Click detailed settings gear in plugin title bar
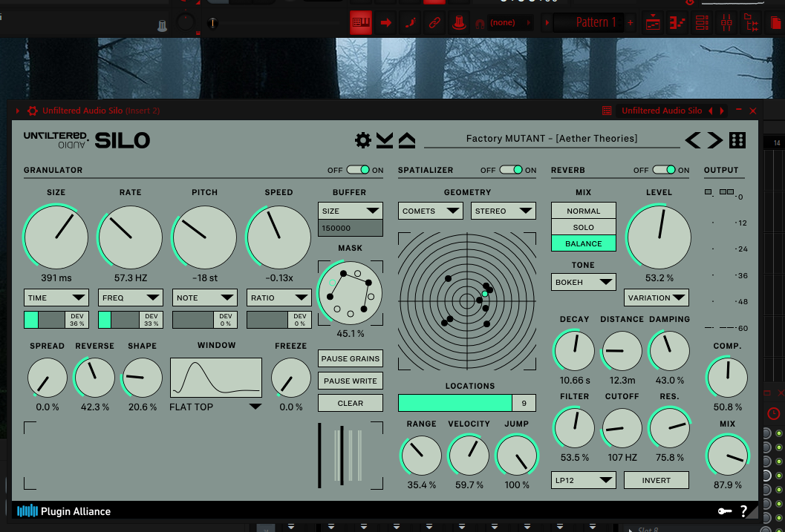785x532 pixels. 33,111
